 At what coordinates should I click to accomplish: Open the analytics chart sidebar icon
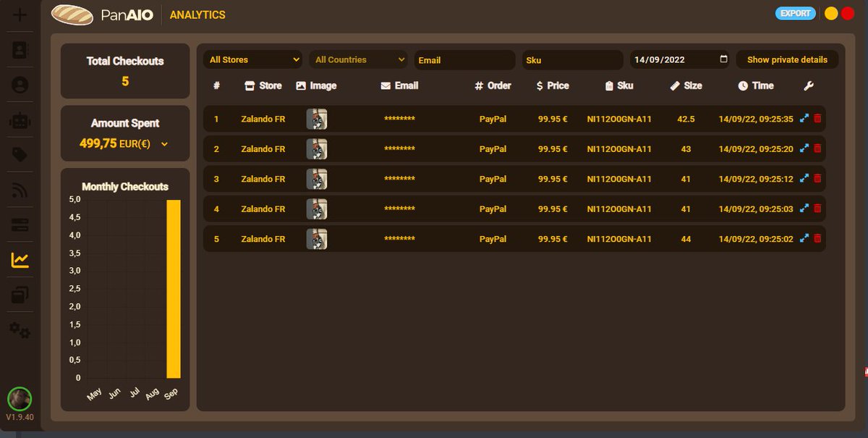tap(20, 260)
